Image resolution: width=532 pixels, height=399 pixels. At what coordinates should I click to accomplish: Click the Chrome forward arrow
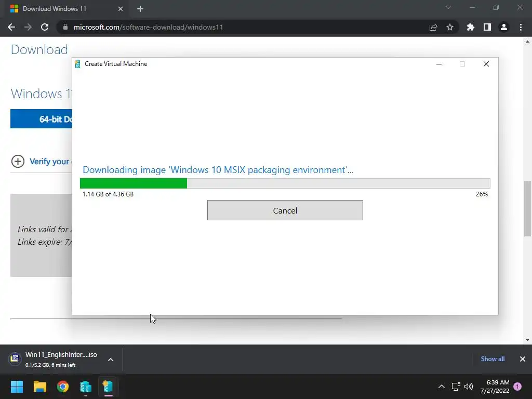[x=28, y=27]
